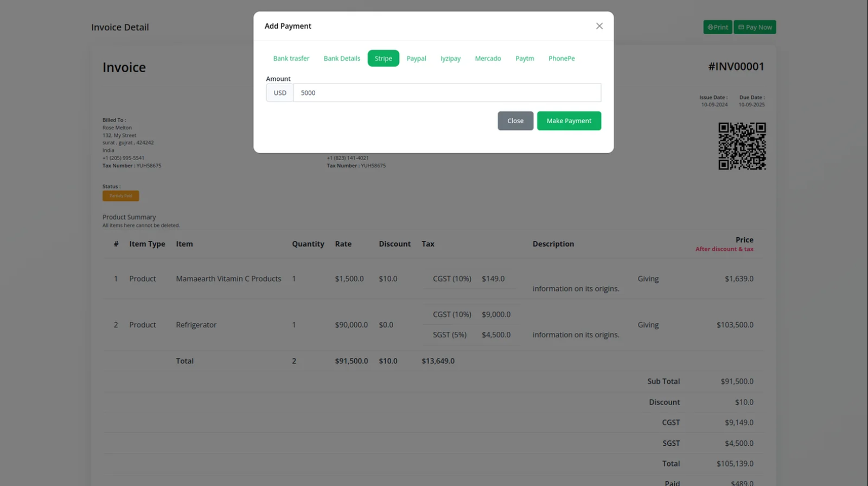Screen dimensions: 868x486
Task: Click the Item Type column header
Action: (x=147, y=244)
